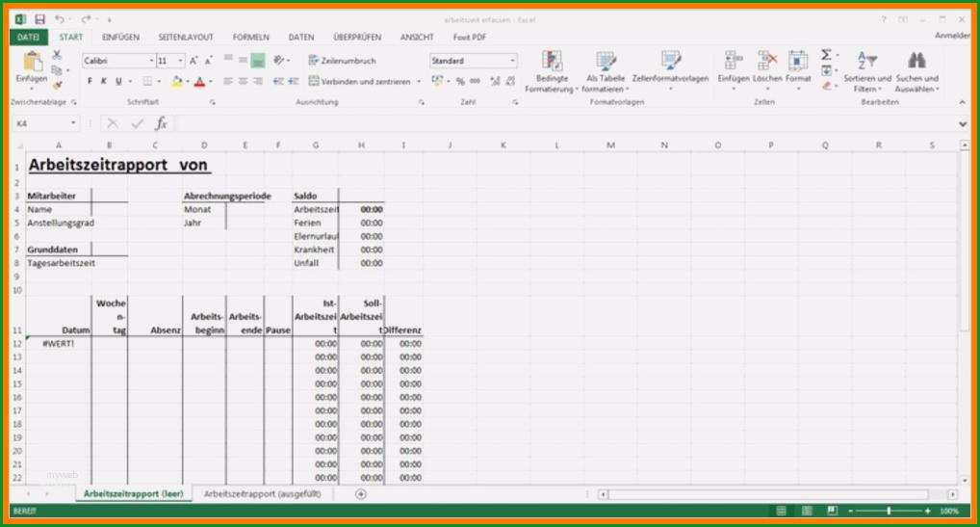Open the Calibri font name dropdown
This screenshot has height=527, width=980.
point(151,61)
